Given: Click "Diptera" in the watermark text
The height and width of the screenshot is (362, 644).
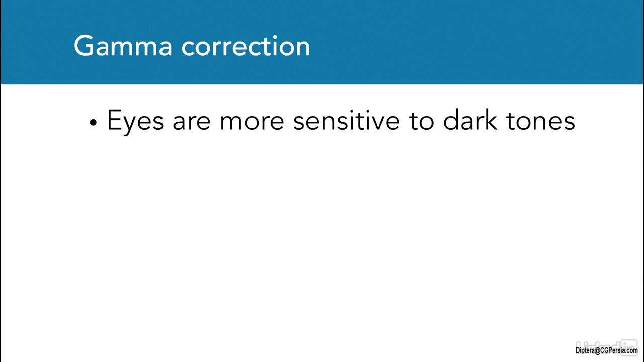Looking at the screenshot, I should 585,350.
